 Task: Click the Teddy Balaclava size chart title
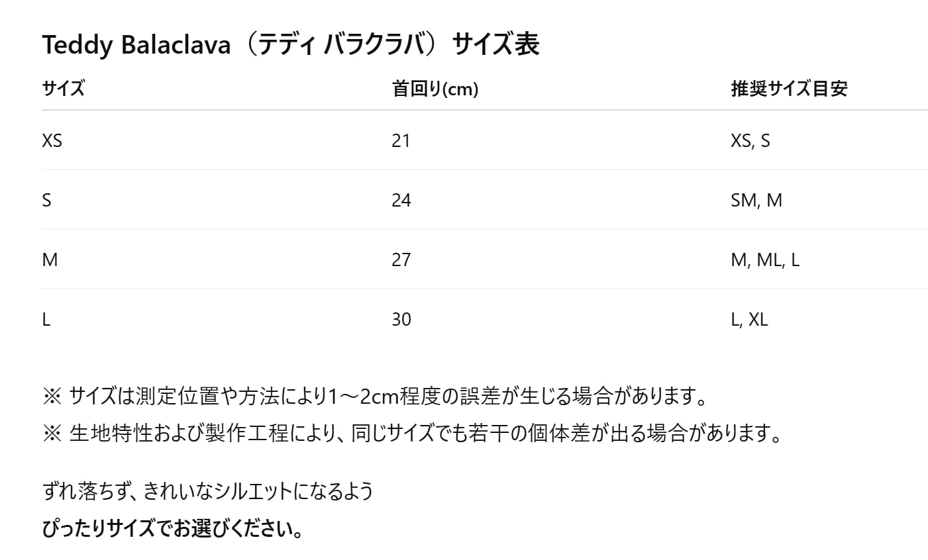point(290,45)
